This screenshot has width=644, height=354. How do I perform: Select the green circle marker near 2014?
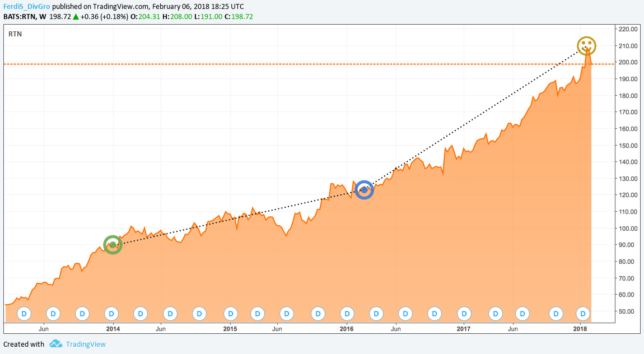coord(113,245)
